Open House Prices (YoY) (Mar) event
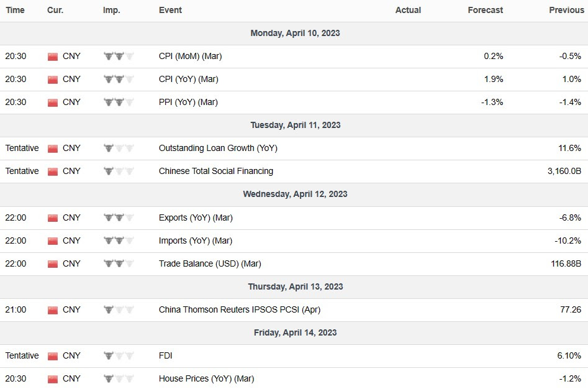This screenshot has height=389, width=588. tap(206, 379)
